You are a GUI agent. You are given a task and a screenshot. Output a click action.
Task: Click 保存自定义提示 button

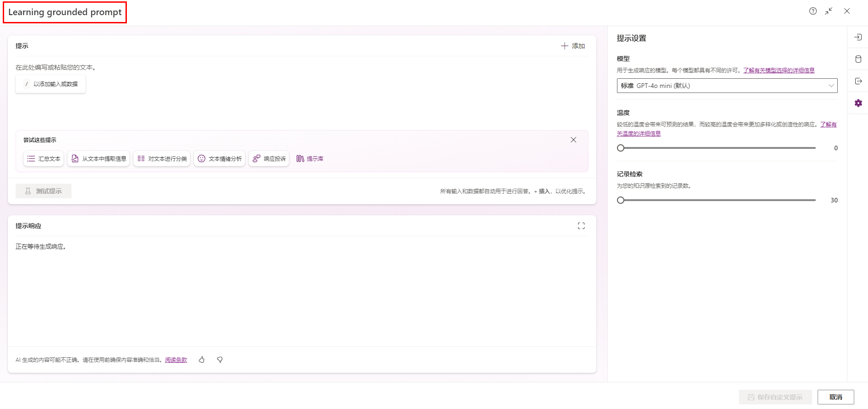click(x=775, y=397)
